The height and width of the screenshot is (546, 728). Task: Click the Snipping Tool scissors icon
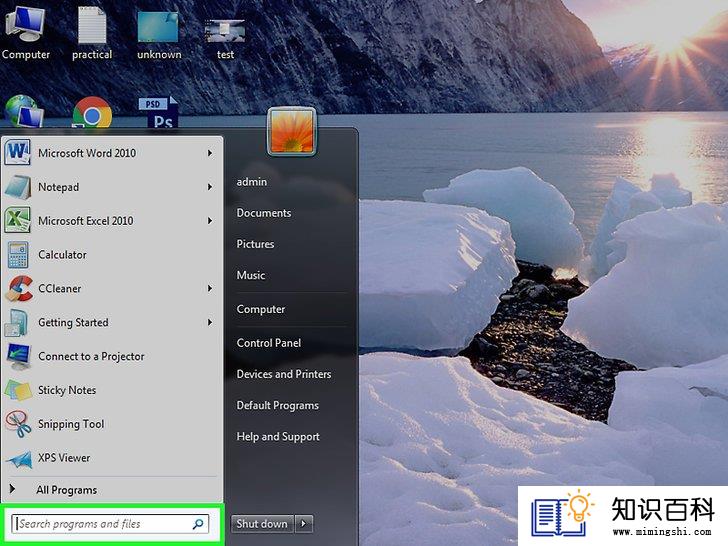18,423
